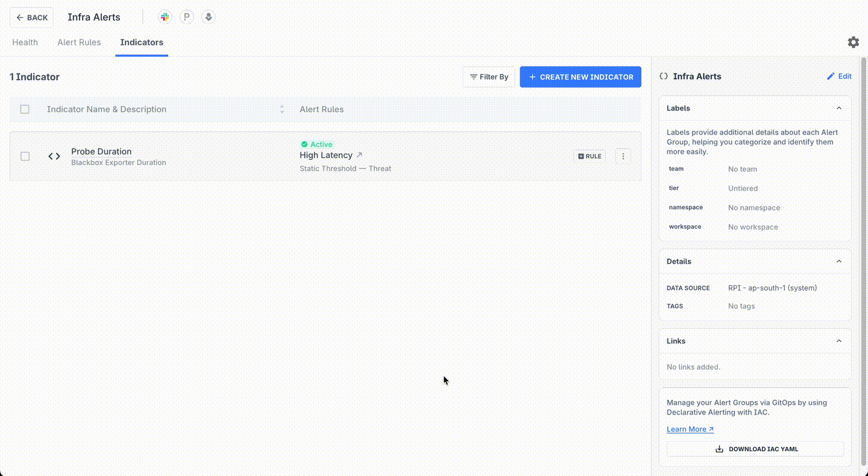Click the PagerDuty 'P' icon
The image size is (868, 476).
187,17
